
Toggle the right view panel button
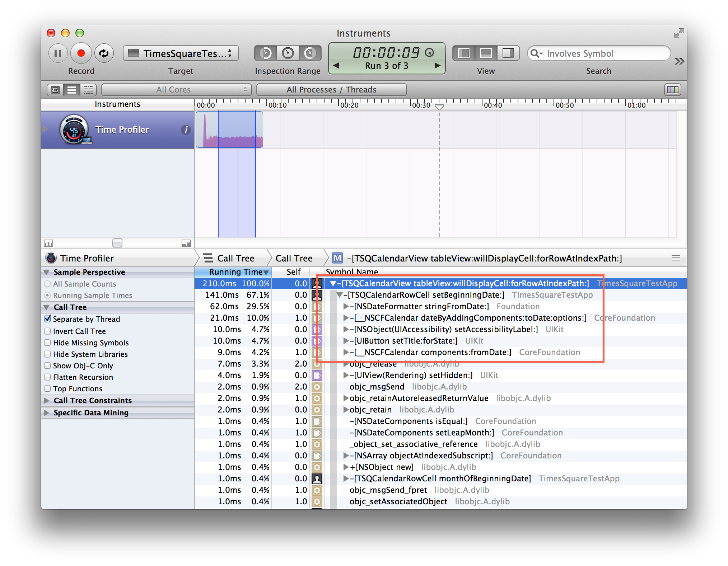[508, 53]
